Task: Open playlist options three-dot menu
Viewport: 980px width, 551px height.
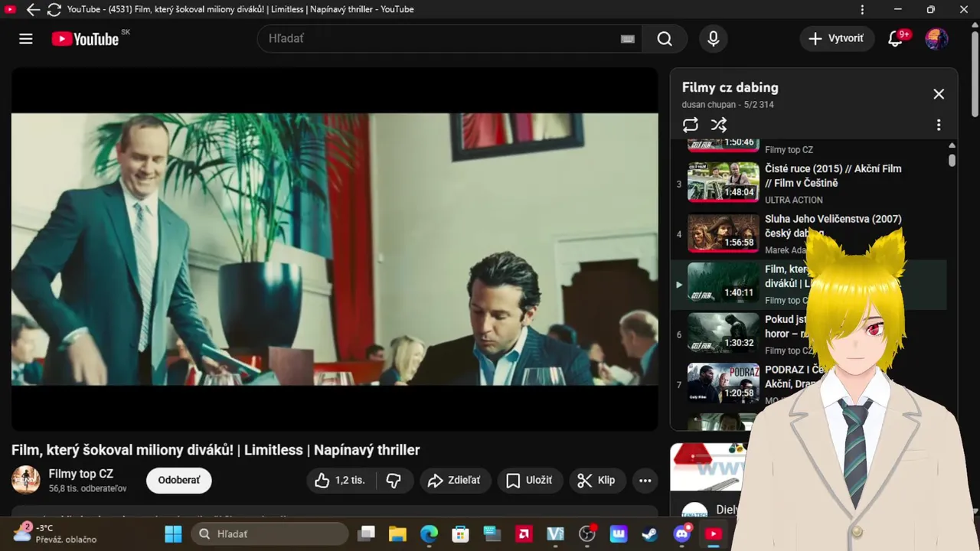Action: (939, 125)
